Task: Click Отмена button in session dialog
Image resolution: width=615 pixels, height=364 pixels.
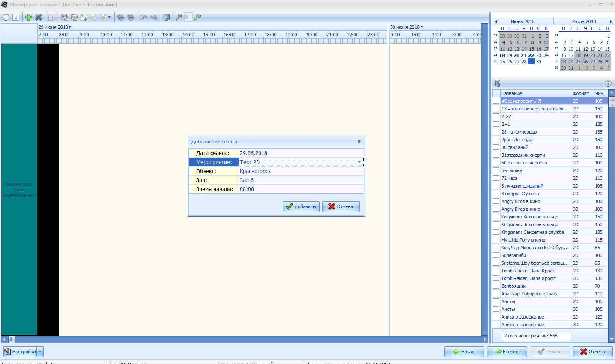Action: pos(341,206)
